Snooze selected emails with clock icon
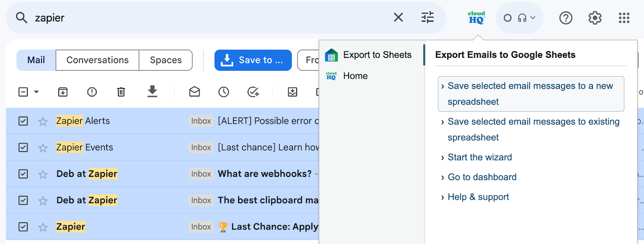The width and height of the screenshot is (644, 244). tap(224, 92)
